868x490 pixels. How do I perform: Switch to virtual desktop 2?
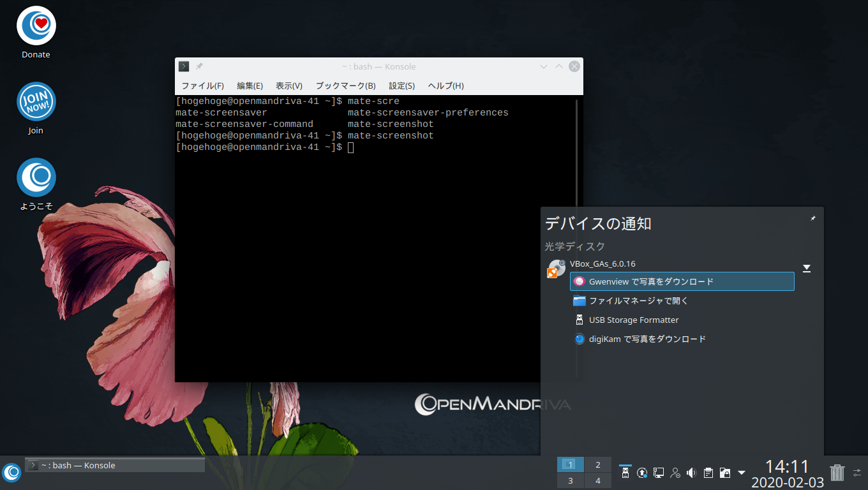click(x=598, y=464)
